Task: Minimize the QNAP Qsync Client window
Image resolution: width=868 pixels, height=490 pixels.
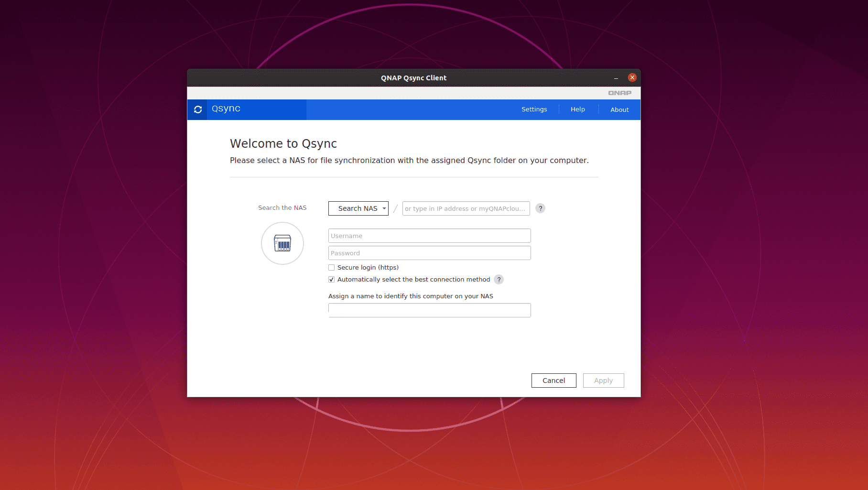Action: (616, 78)
